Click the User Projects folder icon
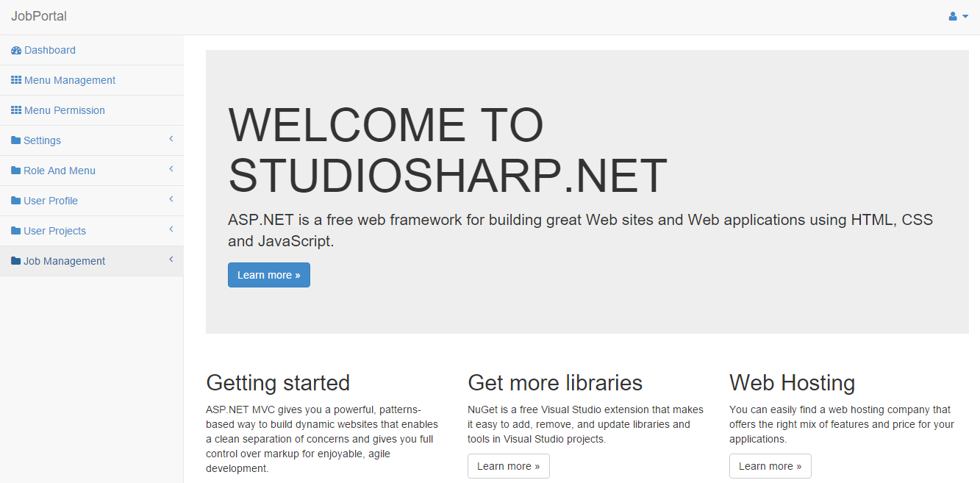The width and height of the screenshot is (980, 483). click(x=15, y=231)
